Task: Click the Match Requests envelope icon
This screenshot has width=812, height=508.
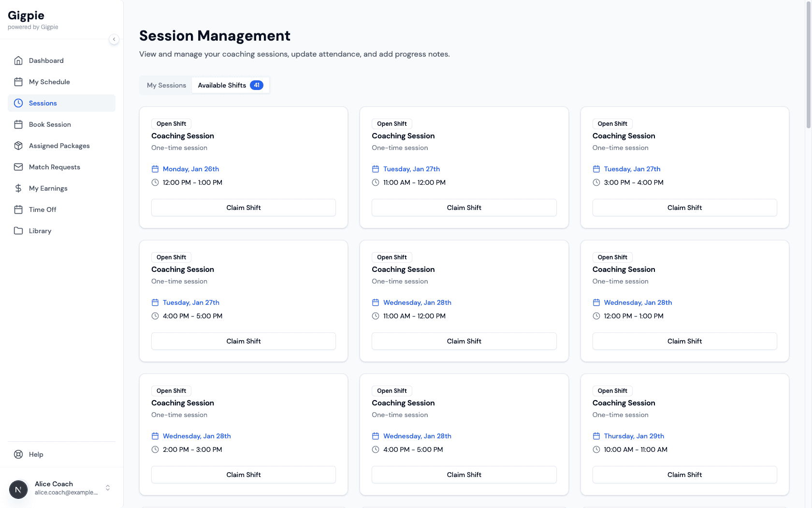Action: pos(18,167)
